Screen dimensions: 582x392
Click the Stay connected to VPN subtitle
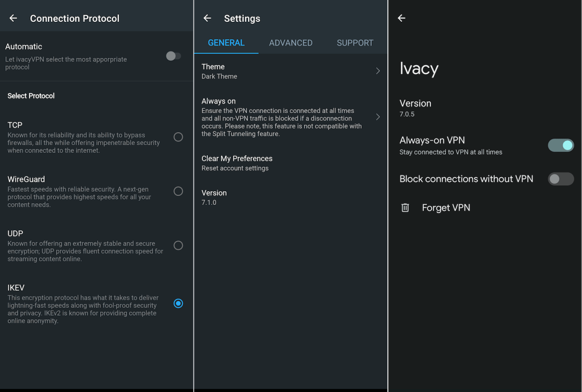tap(450, 152)
